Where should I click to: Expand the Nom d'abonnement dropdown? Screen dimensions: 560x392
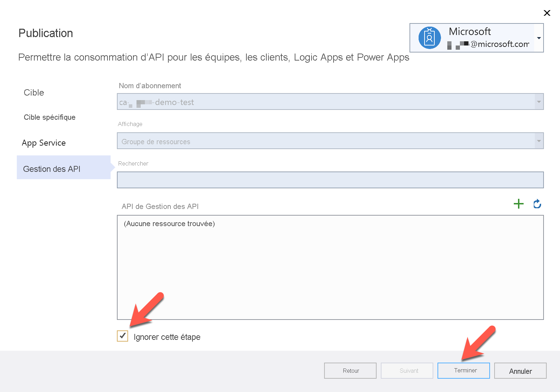click(x=539, y=102)
